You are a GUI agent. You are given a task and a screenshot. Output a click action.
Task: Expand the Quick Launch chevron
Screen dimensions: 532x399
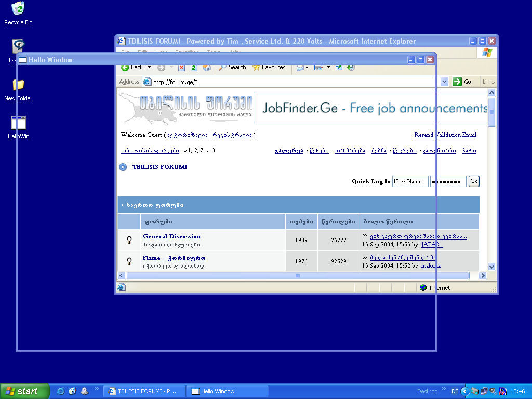tap(97, 389)
